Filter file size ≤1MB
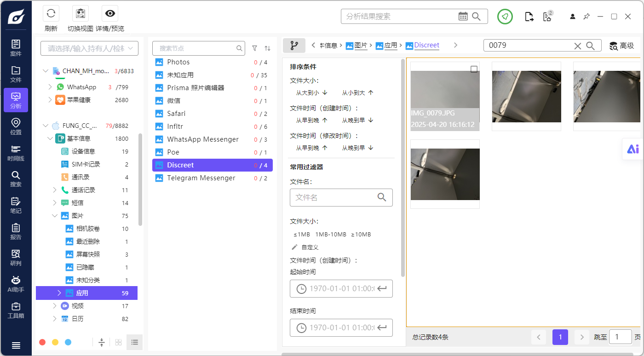The image size is (644, 356). [x=302, y=234]
